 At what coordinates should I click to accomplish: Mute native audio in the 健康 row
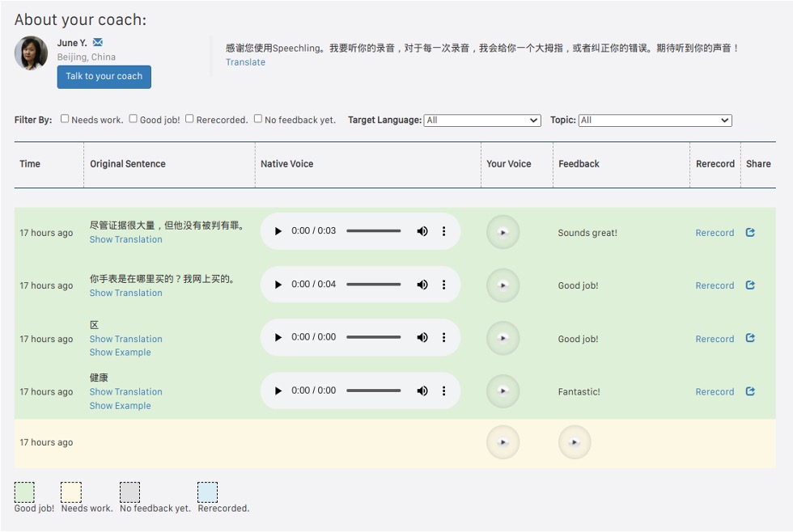click(x=422, y=391)
